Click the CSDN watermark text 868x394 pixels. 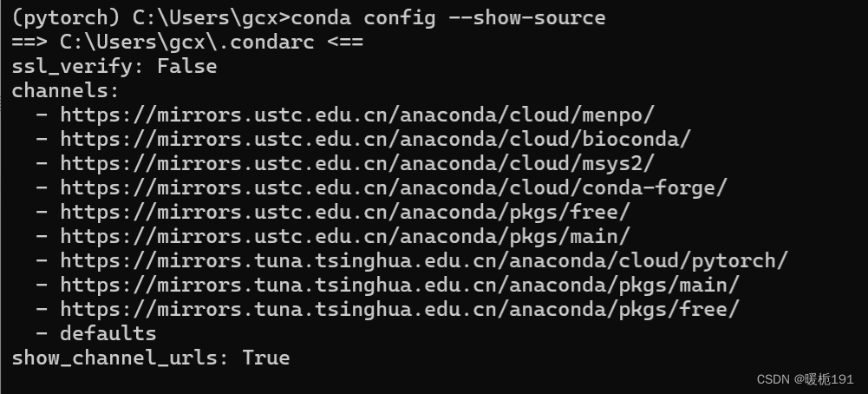(805, 379)
